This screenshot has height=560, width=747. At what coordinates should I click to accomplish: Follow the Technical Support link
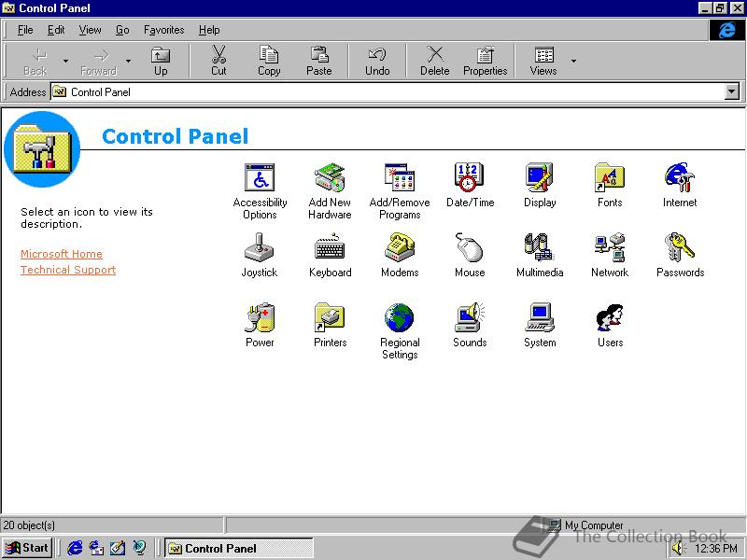tap(68, 270)
